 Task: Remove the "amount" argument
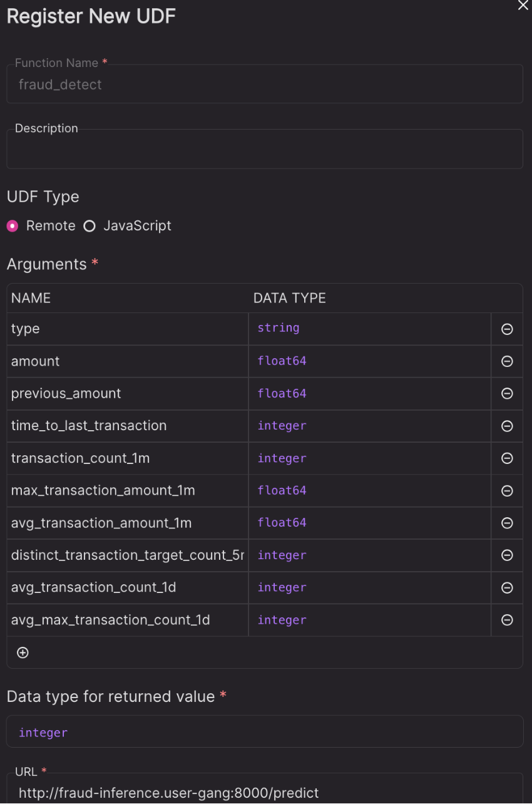507,361
